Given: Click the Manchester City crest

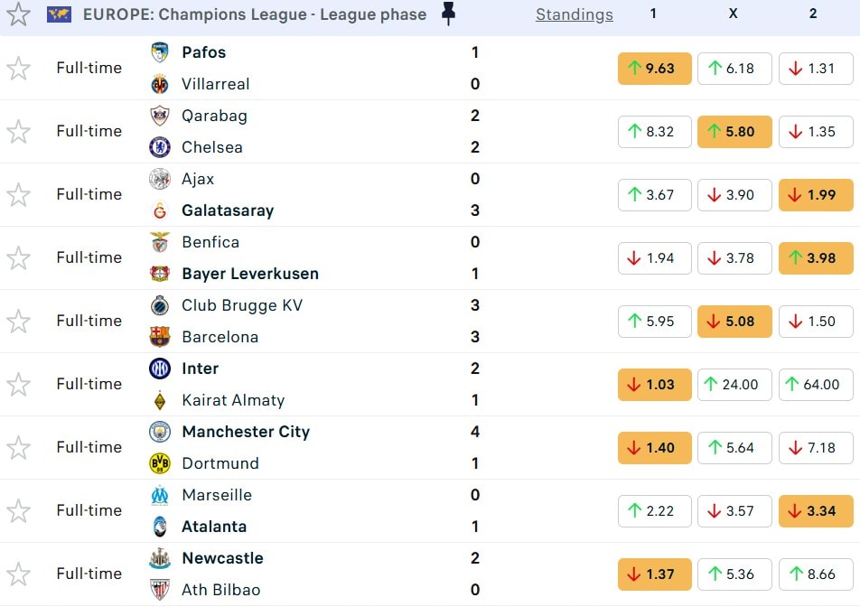Looking at the screenshot, I should (x=160, y=432).
